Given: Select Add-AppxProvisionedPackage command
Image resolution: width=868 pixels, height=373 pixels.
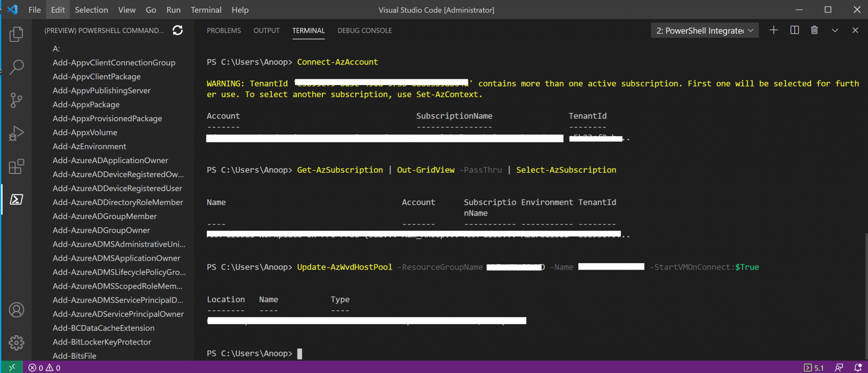Looking at the screenshot, I should 107,119.
